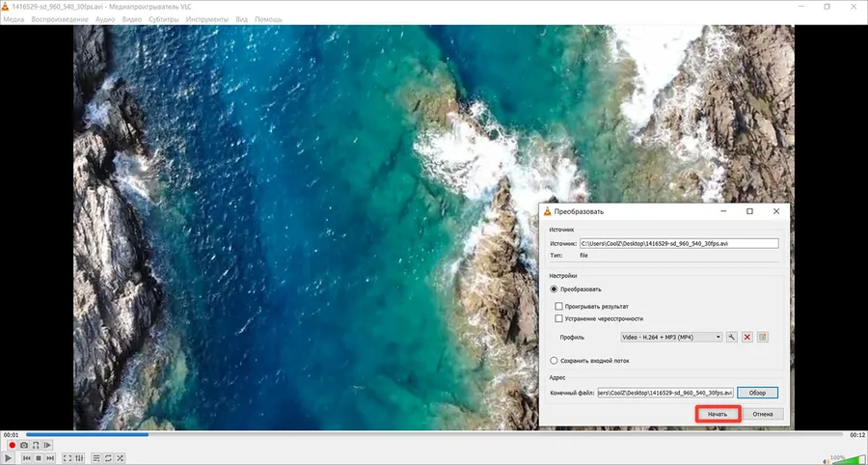Image resolution: width=868 pixels, height=465 pixels.
Task: Click the Конечный файл input field
Action: [665, 393]
